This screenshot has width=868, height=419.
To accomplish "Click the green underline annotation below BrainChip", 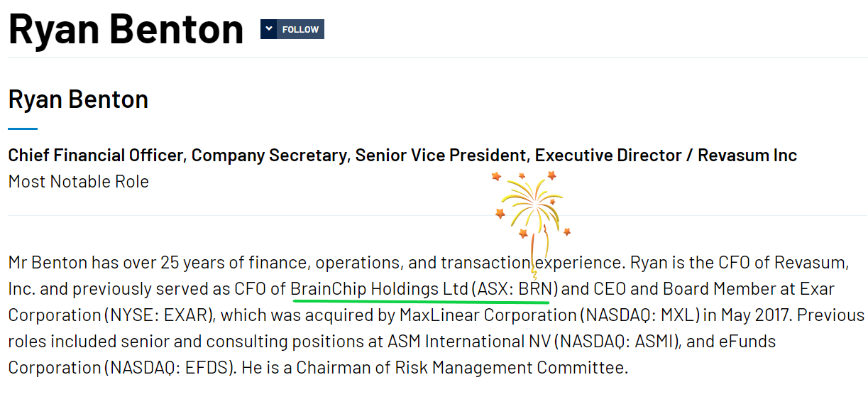I will click(x=419, y=301).
